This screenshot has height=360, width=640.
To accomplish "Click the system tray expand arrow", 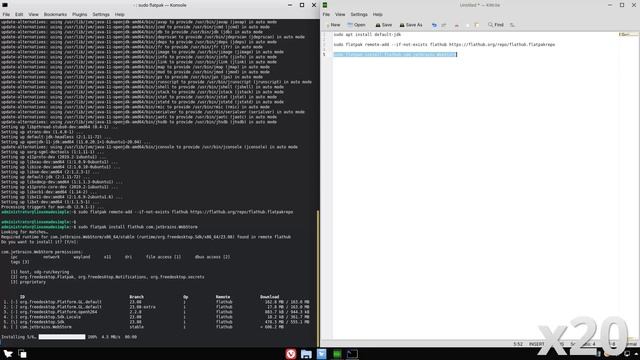I will 636,354.
